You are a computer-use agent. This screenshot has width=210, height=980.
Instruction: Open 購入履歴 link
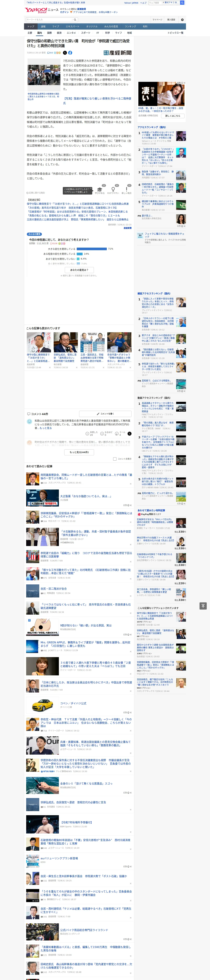171,19
